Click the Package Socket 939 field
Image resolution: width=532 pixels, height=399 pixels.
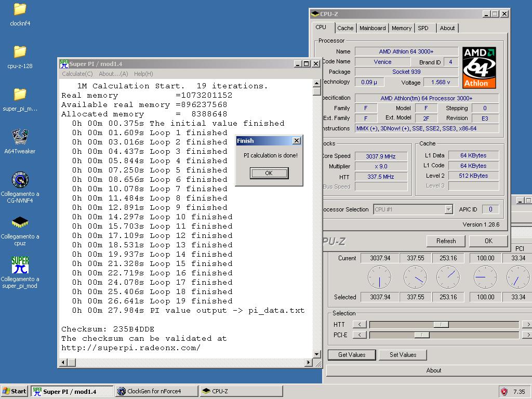(406, 72)
